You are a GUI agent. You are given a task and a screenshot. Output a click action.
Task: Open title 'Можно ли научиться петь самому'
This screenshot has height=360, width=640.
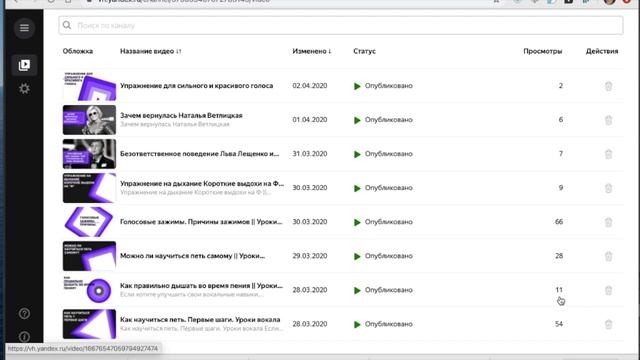(x=192, y=256)
